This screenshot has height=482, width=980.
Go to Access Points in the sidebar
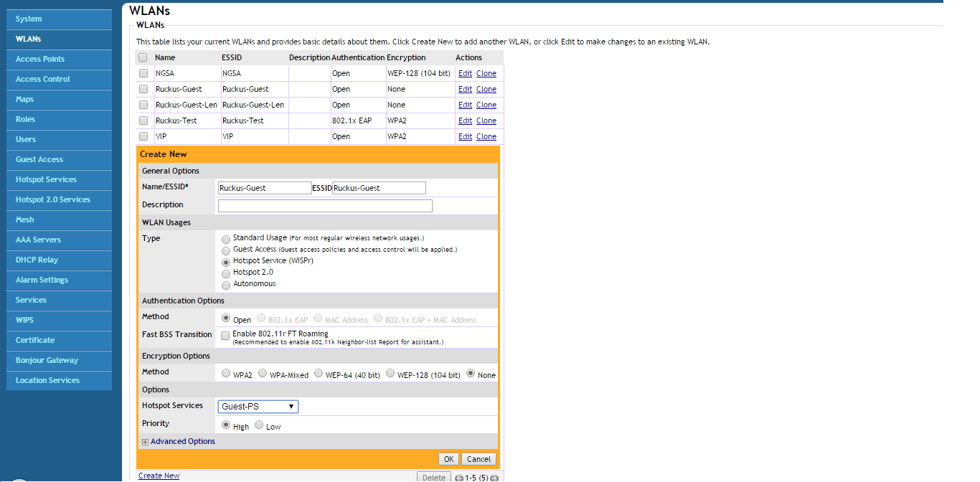pos(59,59)
